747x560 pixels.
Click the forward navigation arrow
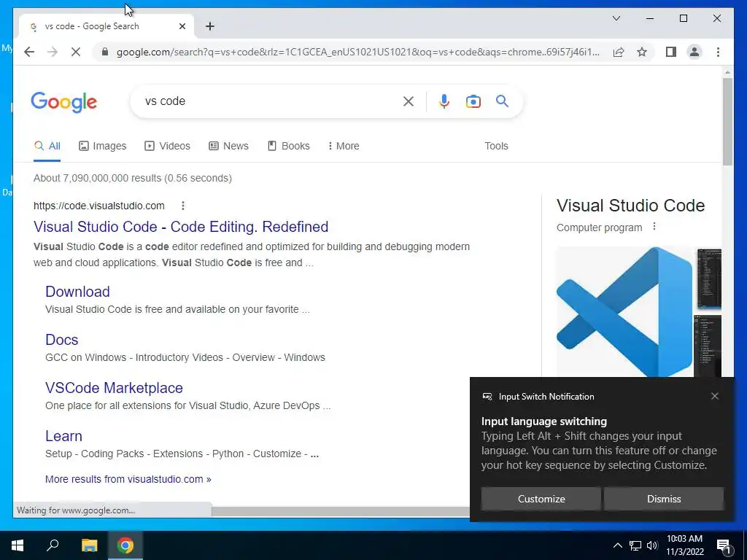click(x=53, y=52)
